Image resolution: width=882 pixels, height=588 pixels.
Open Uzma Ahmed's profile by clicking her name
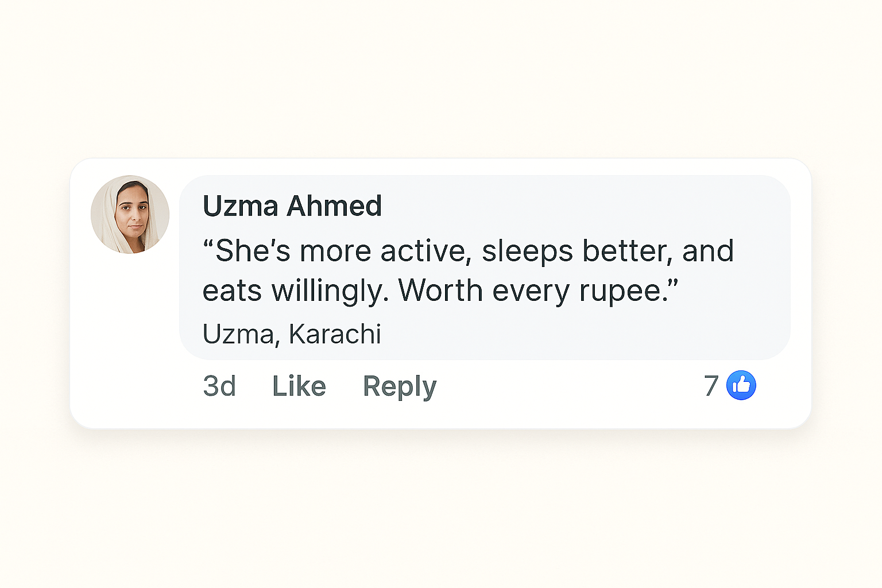[292, 206]
